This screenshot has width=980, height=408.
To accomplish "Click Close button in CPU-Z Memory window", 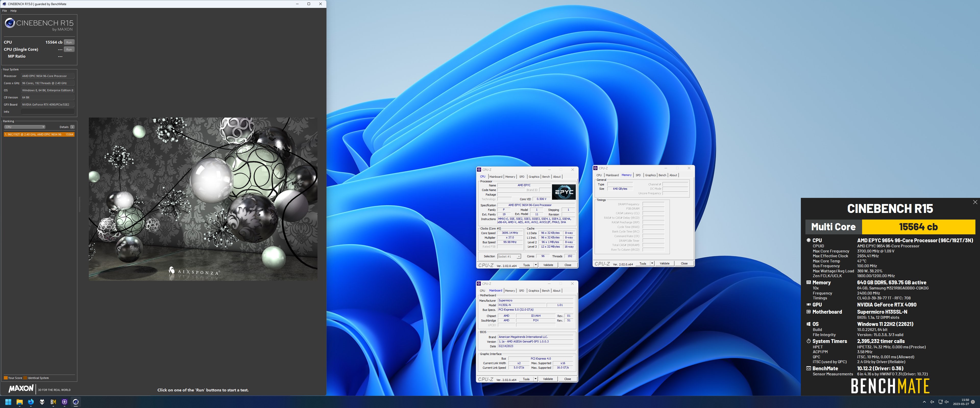I will [x=684, y=263].
